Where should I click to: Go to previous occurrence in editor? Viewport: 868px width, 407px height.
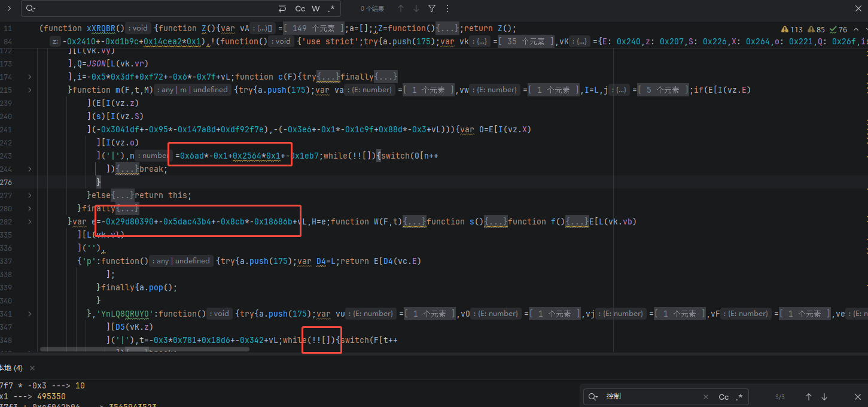click(x=401, y=8)
